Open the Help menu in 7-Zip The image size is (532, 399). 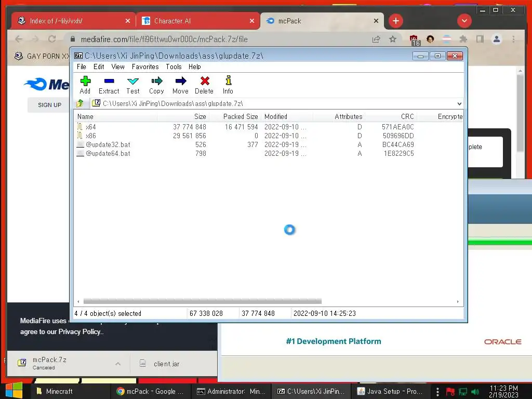point(195,66)
